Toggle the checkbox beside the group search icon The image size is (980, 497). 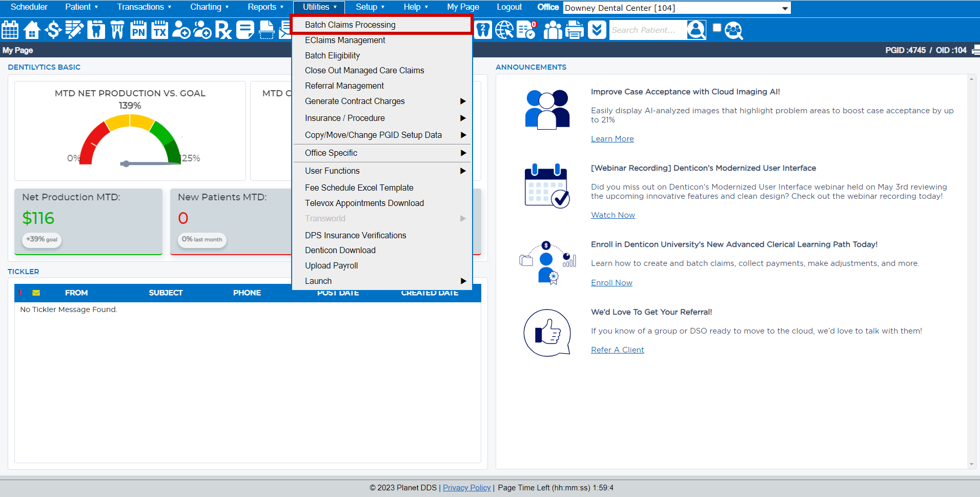pyautogui.click(x=717, y=27)
